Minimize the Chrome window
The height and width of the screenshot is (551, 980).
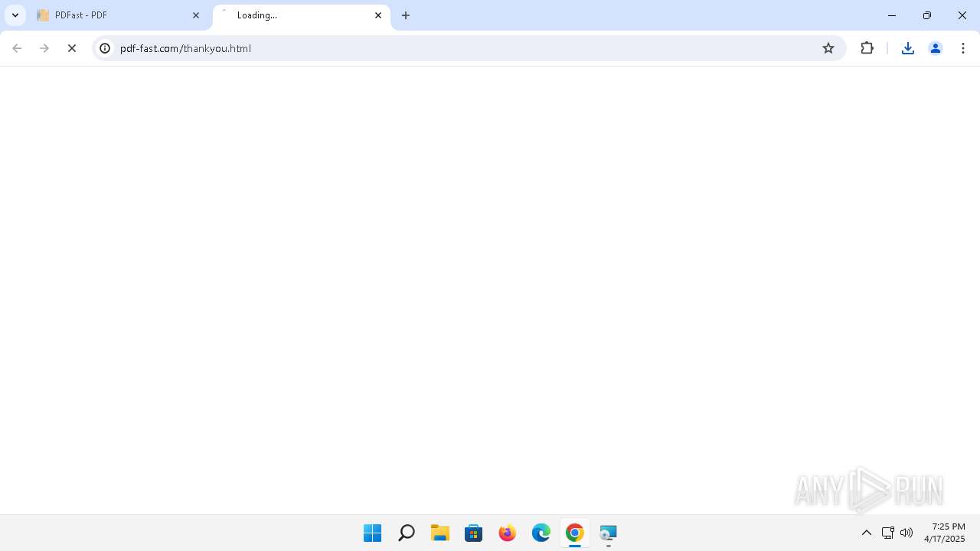pos(892,15)
